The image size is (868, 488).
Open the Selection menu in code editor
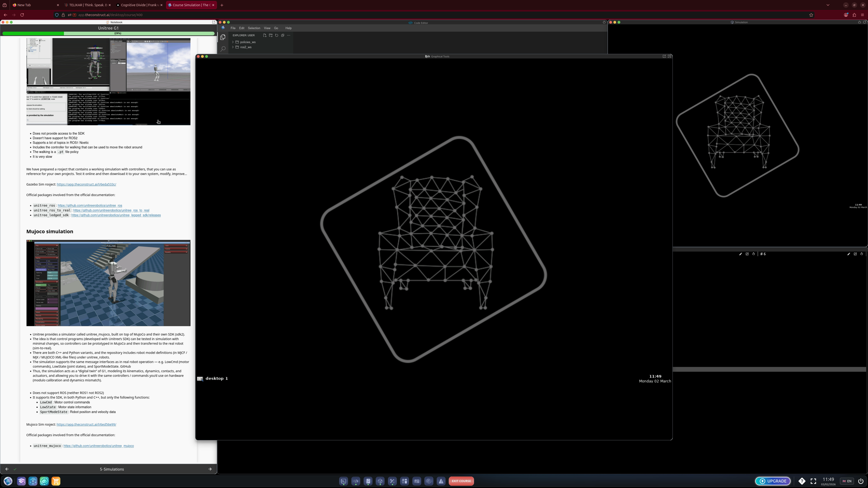254,28
